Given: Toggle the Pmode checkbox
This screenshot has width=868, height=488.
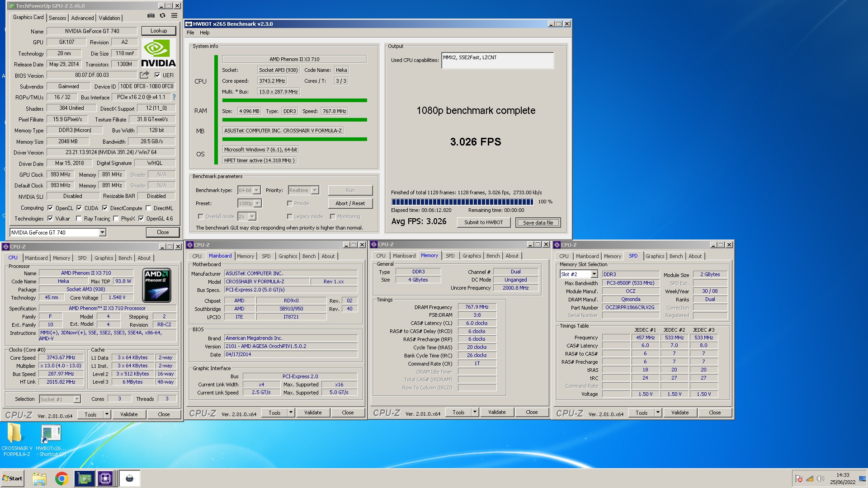Looking at the screenshot, I should click(289, 203).
